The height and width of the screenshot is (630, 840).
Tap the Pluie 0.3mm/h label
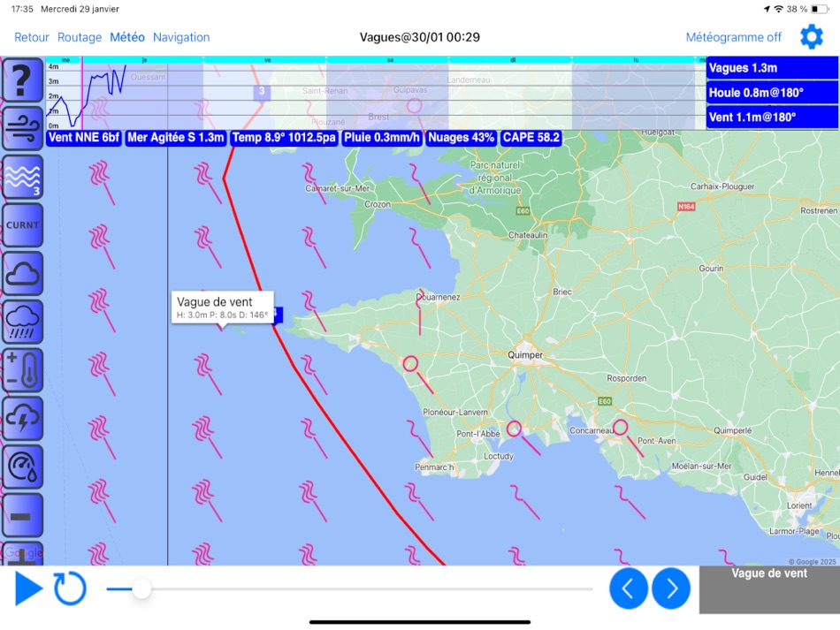[381, 138]
